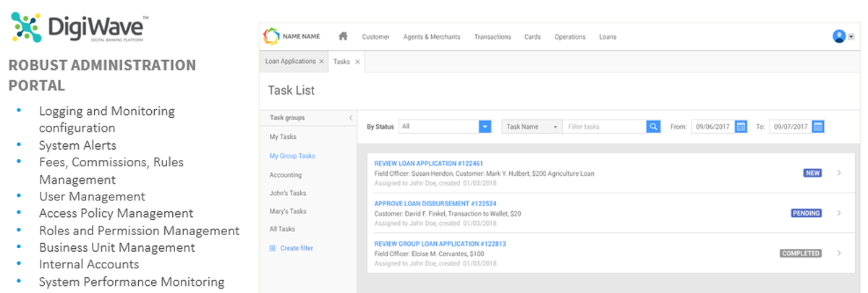Click the search magnifier button
The image size is (868, 293).
coord(654,127)
